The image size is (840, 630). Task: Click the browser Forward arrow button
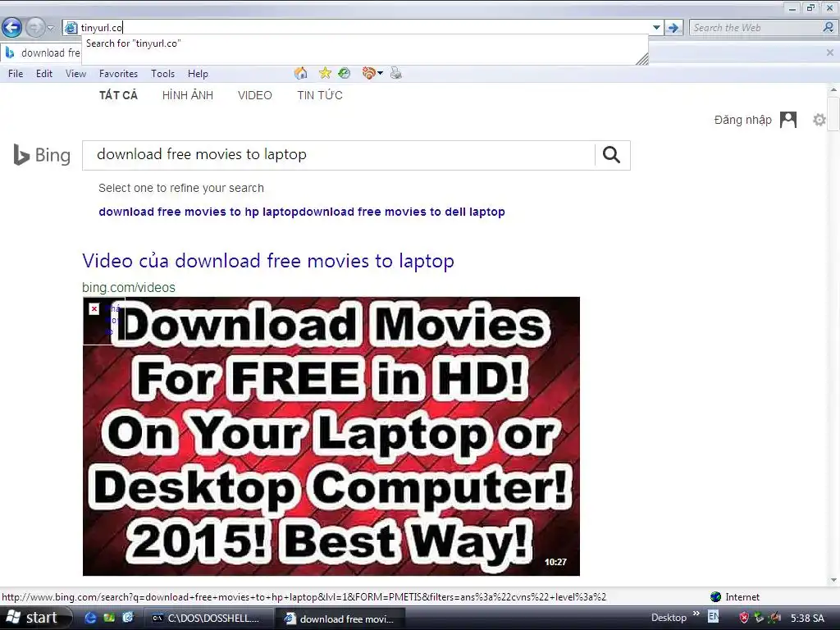pos(34,27)
